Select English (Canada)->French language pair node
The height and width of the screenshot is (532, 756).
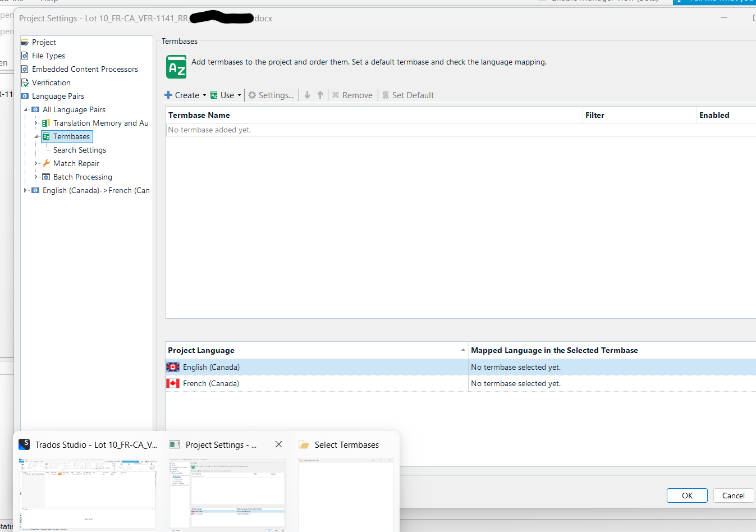[x=96, y=190]
